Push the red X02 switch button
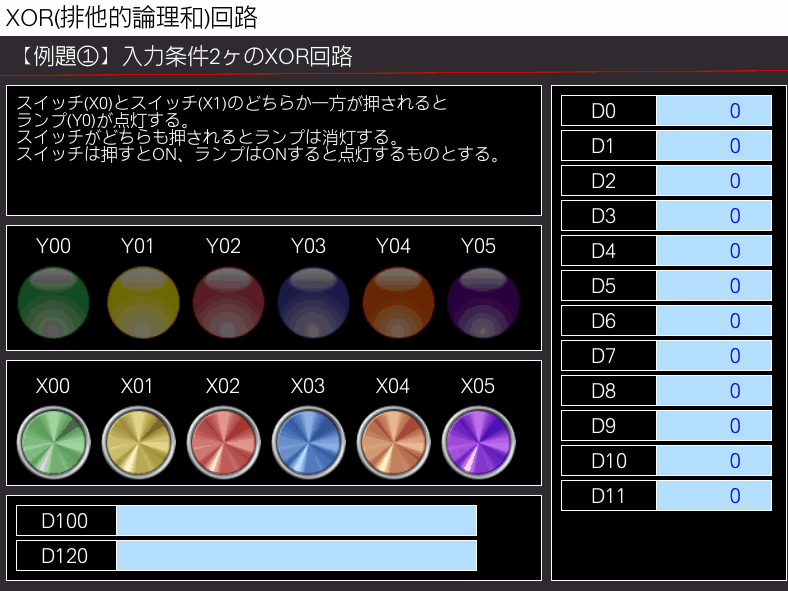Screen dimensions: 788x591 click(224, 443)
